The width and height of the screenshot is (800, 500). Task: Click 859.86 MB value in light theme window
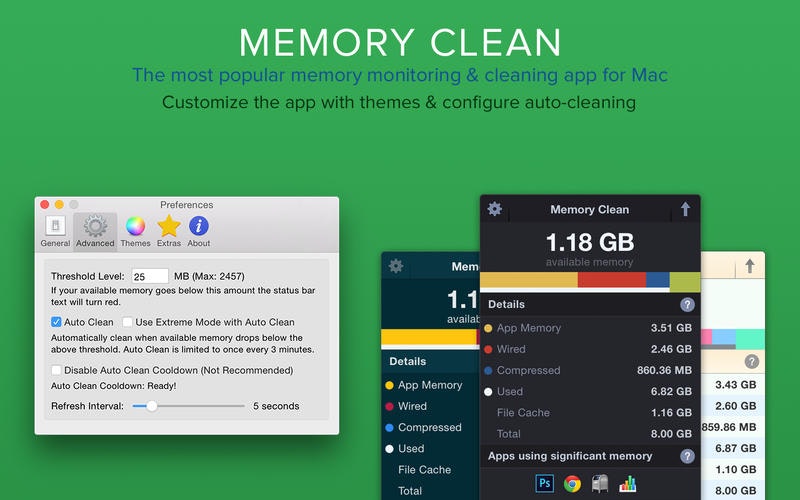tap(729, 427)
